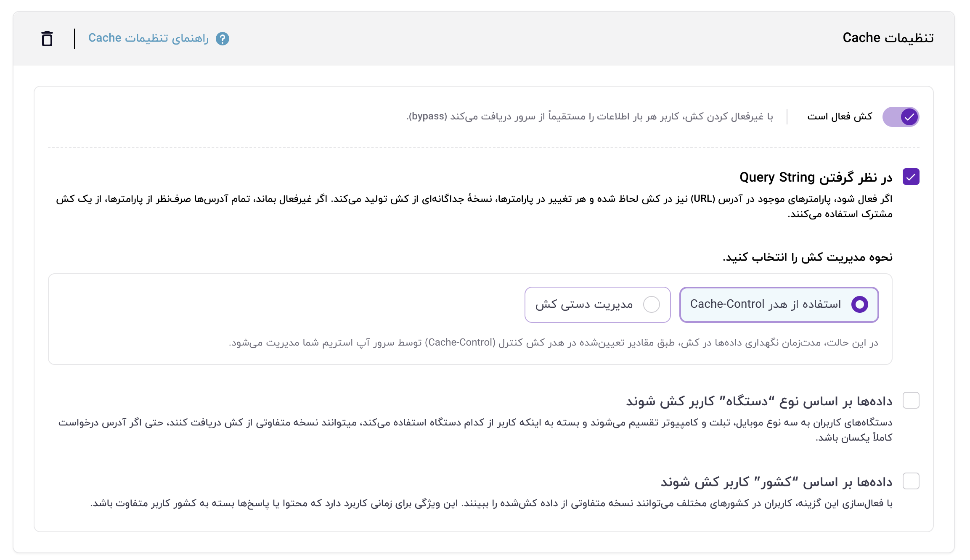970x560 pixels.
Task: Click the country (کشور) caching heading
Action: 776,482
